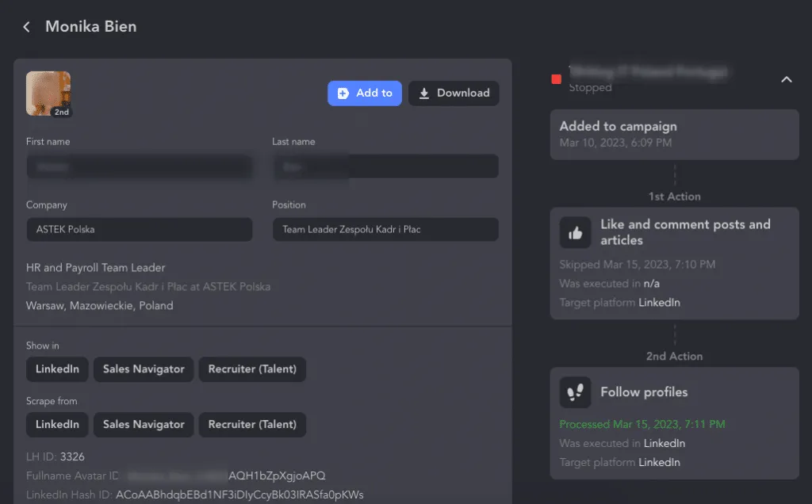
Task: Edit the Company field ASTEK Polska
Action: point(140,229)
